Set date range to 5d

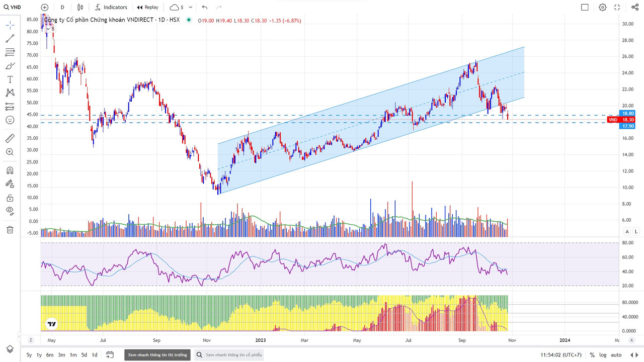84,355
